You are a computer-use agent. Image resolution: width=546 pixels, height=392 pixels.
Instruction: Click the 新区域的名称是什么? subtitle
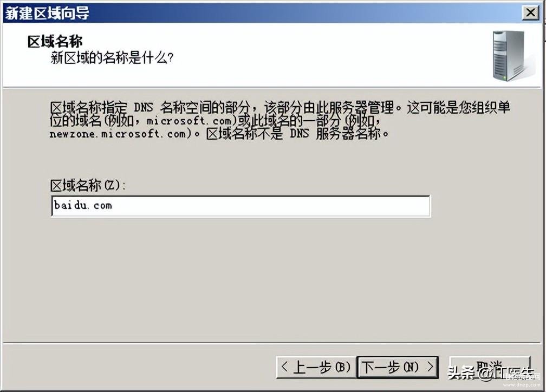click(112, 57)
